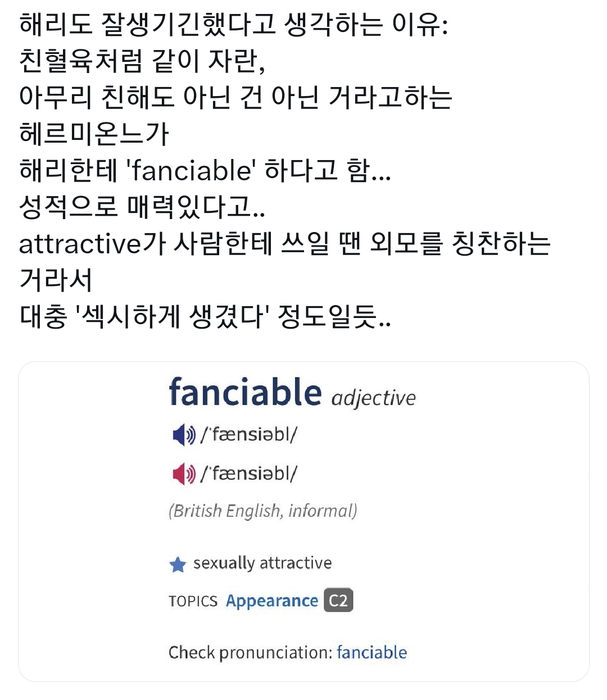Click the Check pronunciation text
Image resolution: width=607 pixels, height=700 pixels.
coord(250,652)
